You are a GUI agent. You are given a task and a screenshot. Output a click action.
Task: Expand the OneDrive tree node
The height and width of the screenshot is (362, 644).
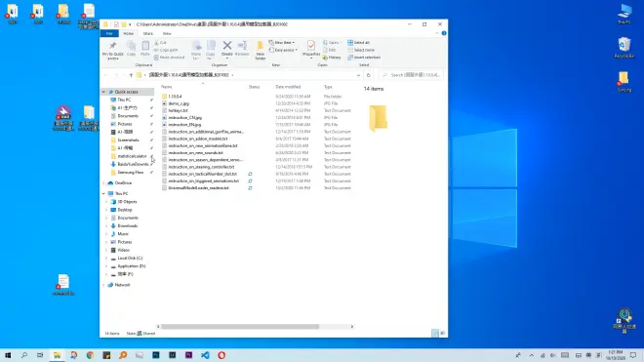pos(103,183)
